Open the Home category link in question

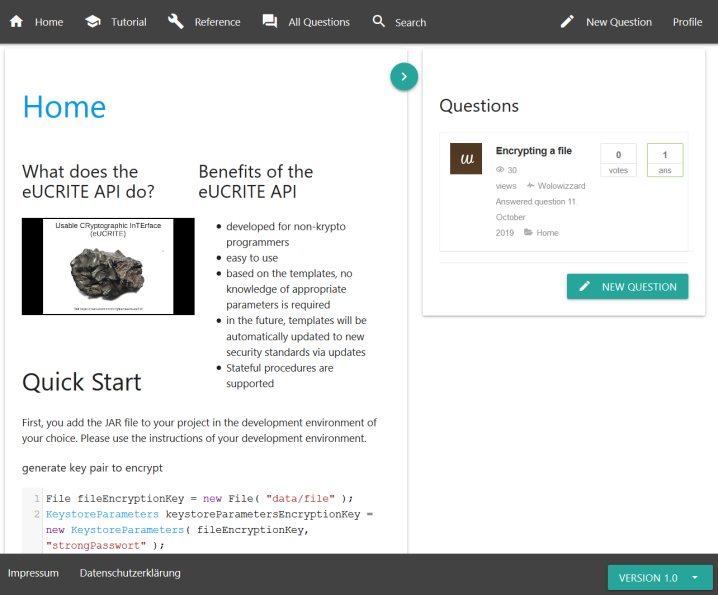[x=547, y=233]
